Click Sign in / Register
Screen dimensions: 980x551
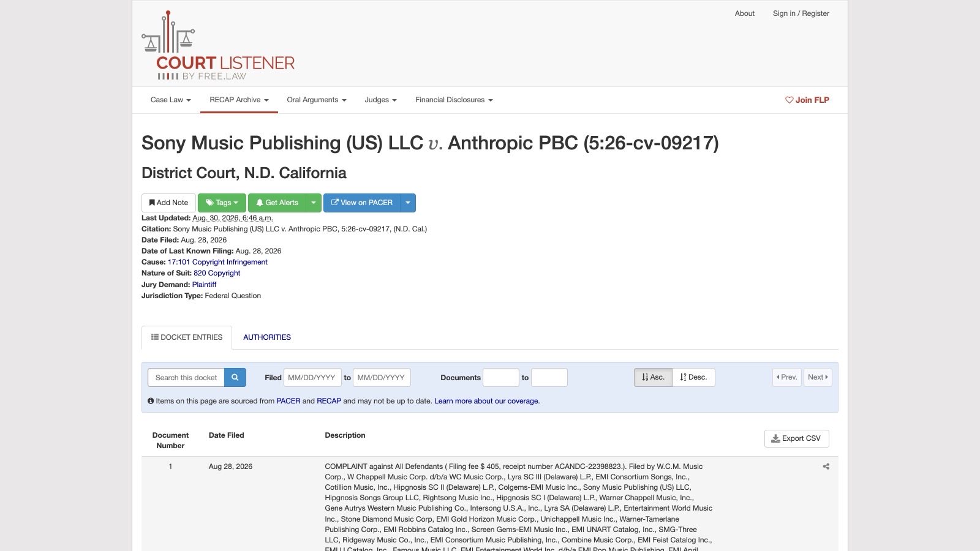801,13
